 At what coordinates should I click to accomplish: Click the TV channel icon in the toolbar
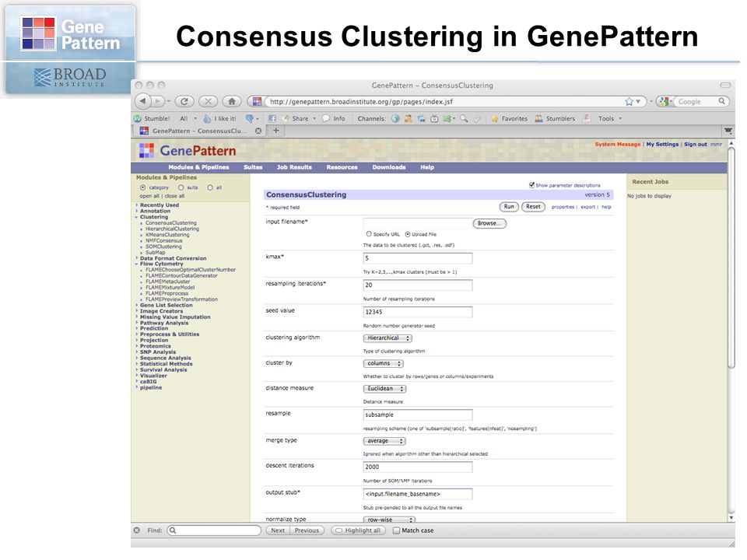(x=434, y=118)
